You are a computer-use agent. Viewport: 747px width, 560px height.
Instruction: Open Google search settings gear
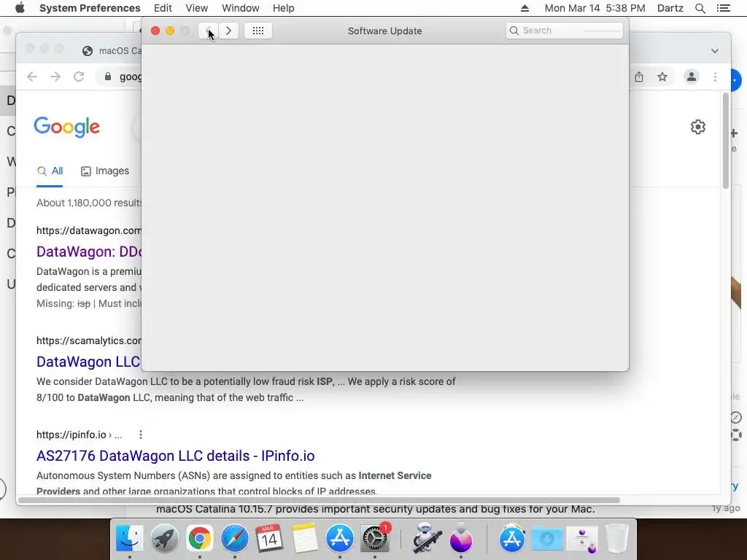point(698,127)
